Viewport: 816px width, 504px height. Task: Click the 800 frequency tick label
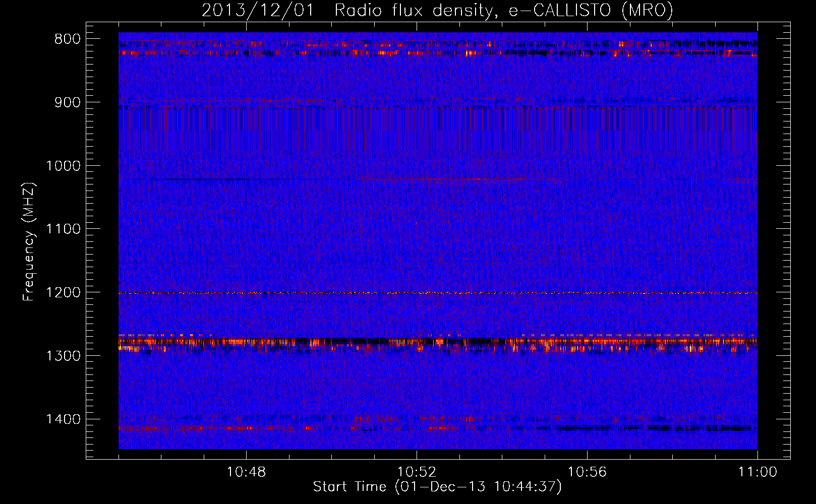pos(68,39)
